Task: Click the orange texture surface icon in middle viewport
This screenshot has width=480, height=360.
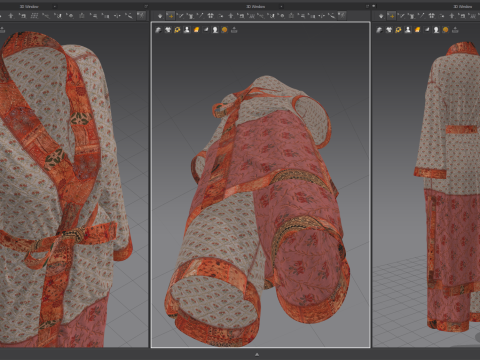Action: [196, 30]
